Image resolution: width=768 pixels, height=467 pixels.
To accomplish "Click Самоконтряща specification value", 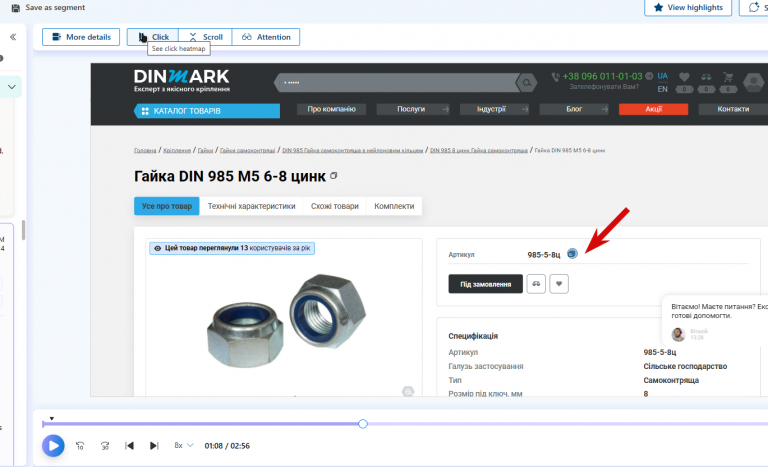I will 671,380.
